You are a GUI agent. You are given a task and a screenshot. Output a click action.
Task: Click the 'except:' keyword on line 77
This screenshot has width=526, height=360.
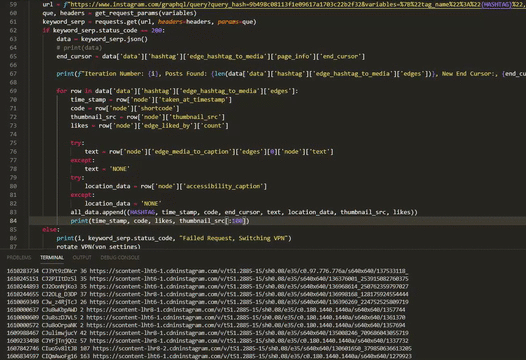[83, 160]
